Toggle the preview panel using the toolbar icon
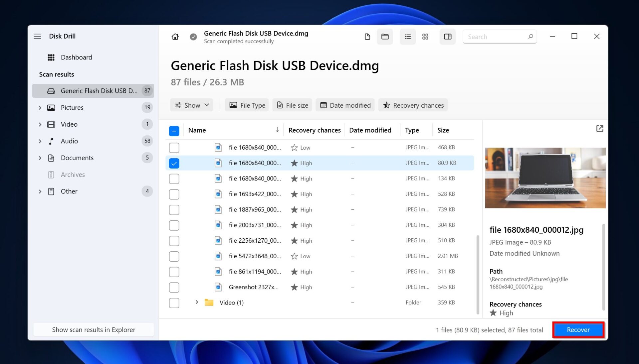639x364 pixels. click(447, 37)
